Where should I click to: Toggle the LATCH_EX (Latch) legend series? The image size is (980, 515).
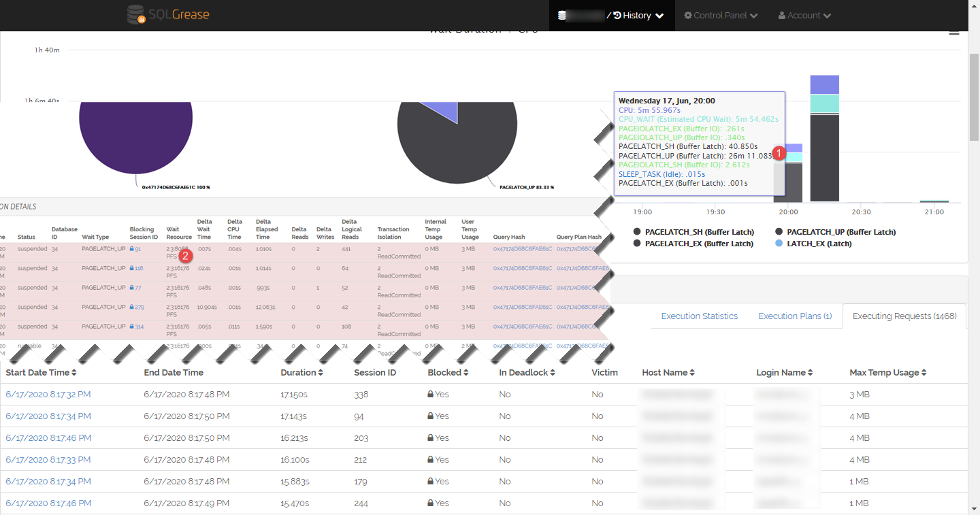(813, 244)
